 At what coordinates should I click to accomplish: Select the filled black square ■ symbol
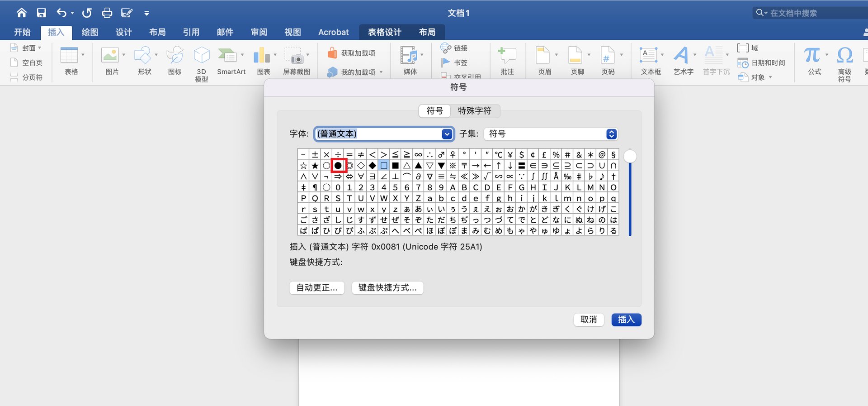[395, 166]
